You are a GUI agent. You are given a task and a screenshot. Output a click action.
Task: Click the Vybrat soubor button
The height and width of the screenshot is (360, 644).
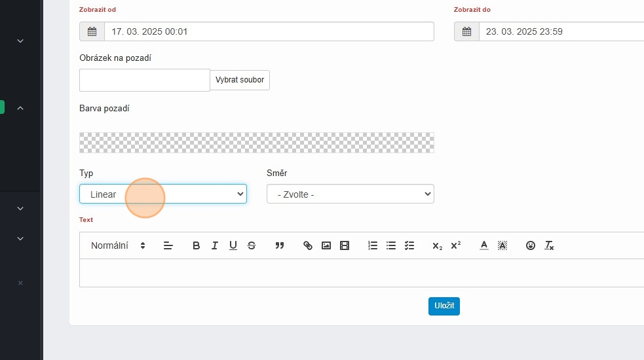(x=240, y=80)
